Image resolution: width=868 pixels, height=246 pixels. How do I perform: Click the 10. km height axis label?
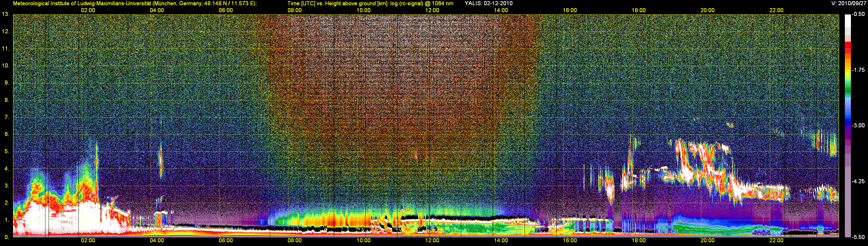pos(5,65)
